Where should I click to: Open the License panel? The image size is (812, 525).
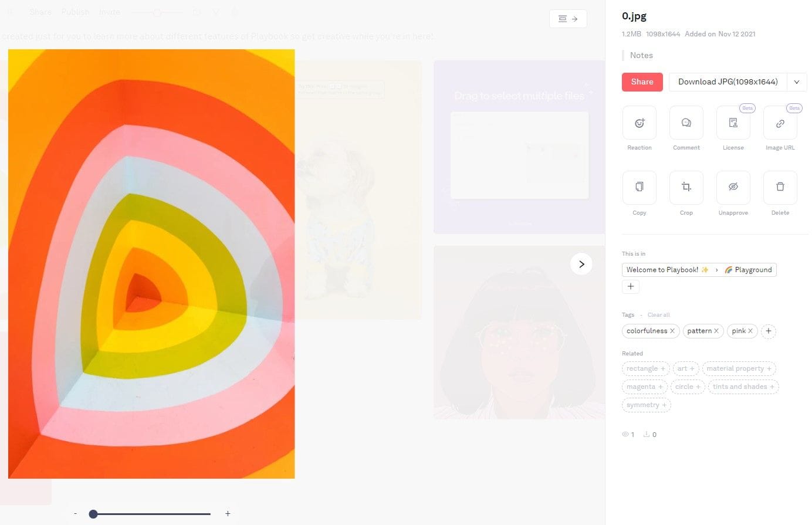[733, 123]
